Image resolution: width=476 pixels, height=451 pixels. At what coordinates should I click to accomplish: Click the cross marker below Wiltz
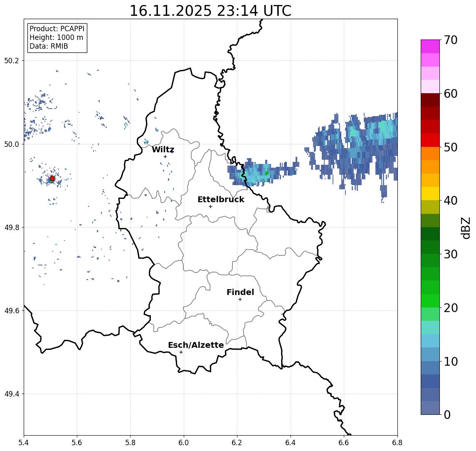[x=165, y=156]
